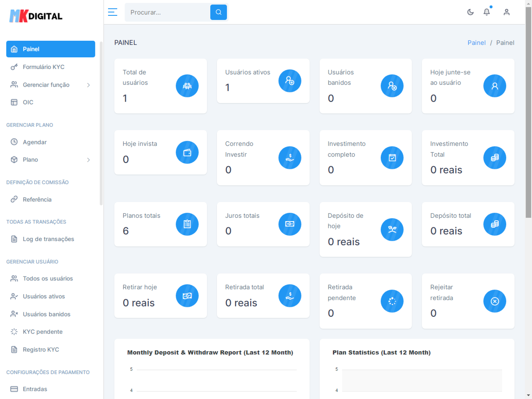Click Total de usuários group icon

(187, 86)
